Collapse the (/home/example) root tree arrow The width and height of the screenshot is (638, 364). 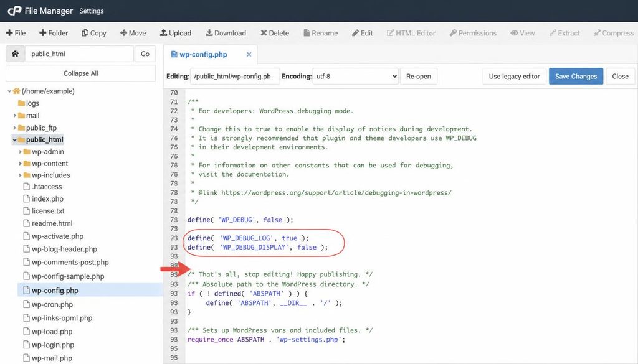coord(9,91)
